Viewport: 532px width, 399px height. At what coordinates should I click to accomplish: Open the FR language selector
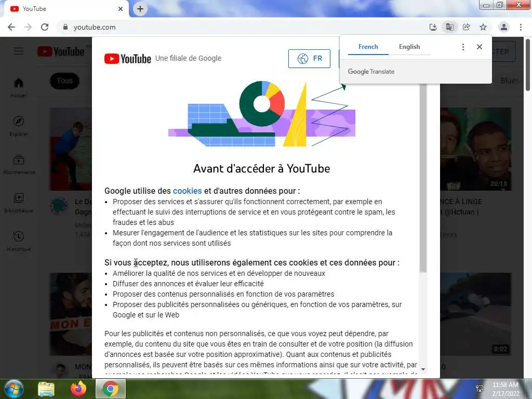tap(309, 59)
